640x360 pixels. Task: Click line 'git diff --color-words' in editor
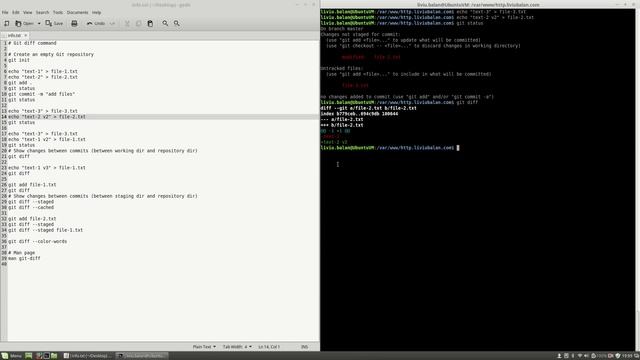coord(38,241)
